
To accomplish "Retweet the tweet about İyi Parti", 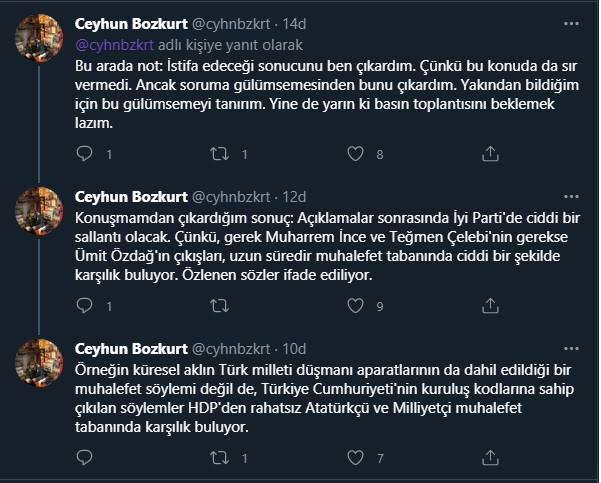I will (x=220, y=306).
